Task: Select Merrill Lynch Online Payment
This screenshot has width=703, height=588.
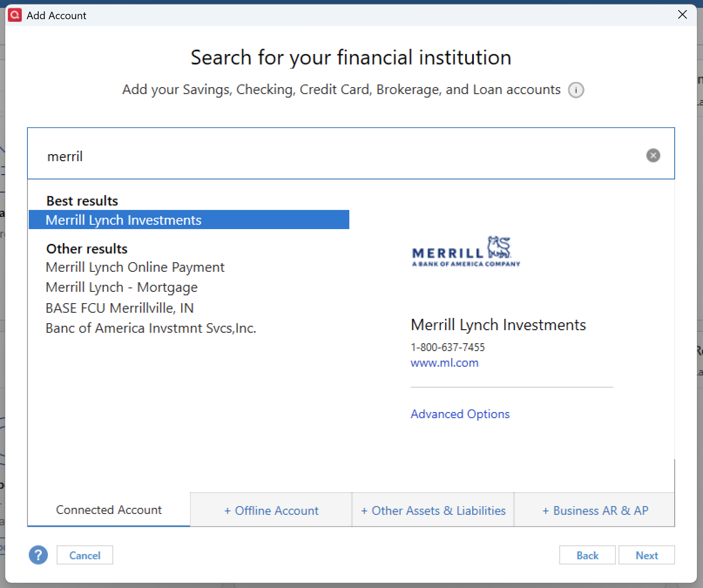Action: pyautogui.click(x=135, y=267)
